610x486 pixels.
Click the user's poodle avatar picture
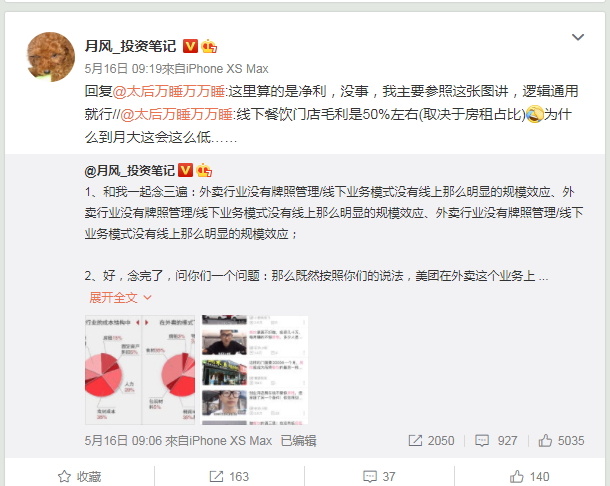[x=51, y=57]
